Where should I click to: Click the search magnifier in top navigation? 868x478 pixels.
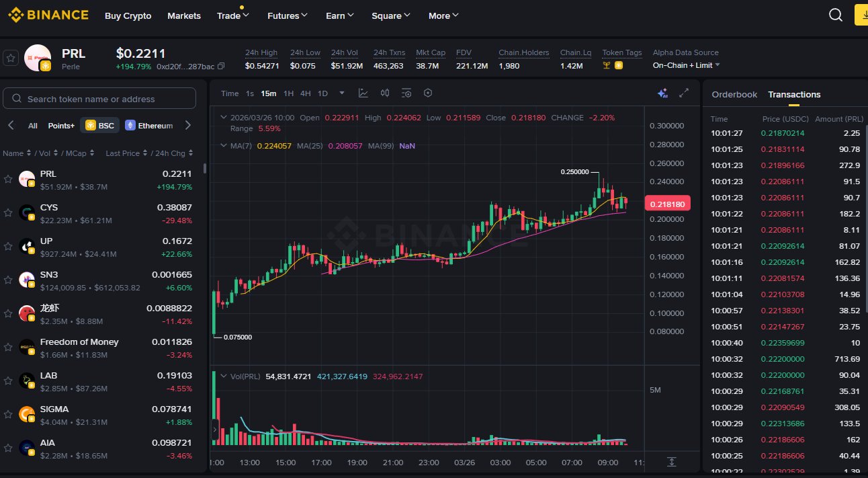(835, 15)
